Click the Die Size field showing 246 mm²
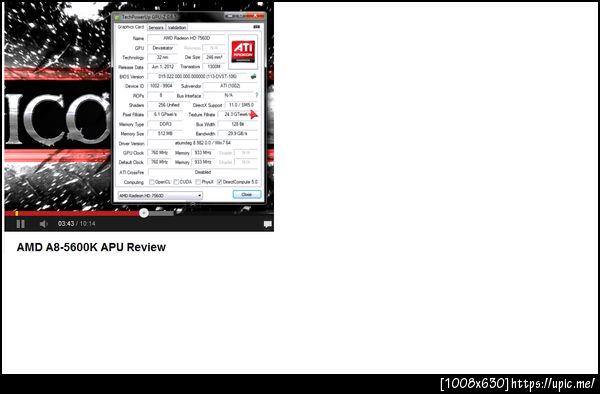The image size is (600, 394). coord(214,57)
